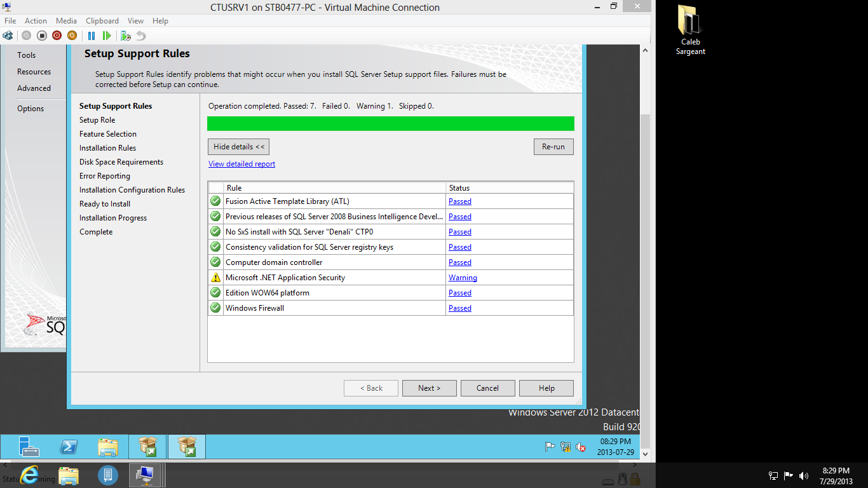Click the Rule column header
Viewport: 868px width, 488px height.
tap(335, 188)
